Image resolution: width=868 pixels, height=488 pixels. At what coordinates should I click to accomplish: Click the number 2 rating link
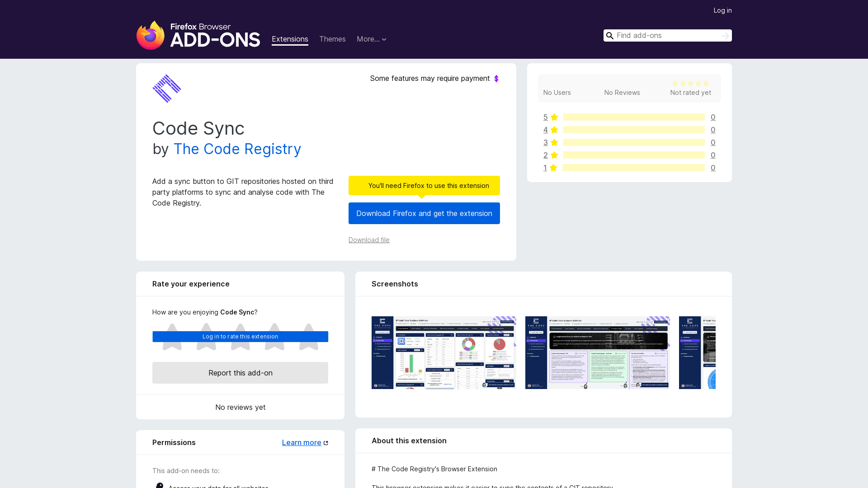pos(546,155)
